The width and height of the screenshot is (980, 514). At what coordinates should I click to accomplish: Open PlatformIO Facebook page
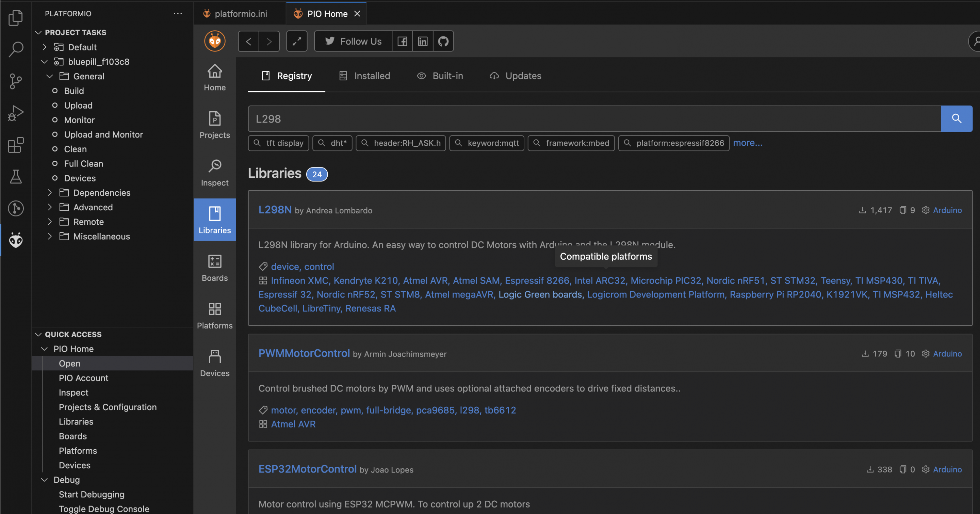pos(402,41)
